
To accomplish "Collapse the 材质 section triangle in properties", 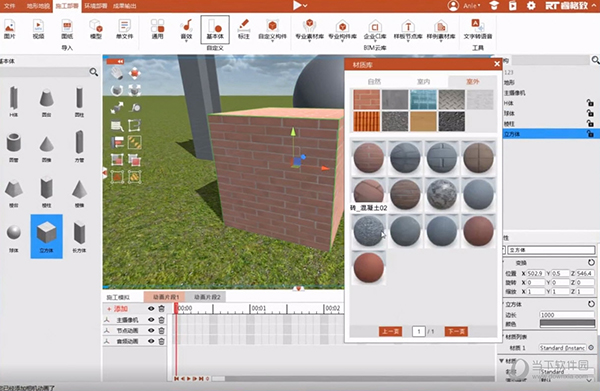I will tap(501, 360).
